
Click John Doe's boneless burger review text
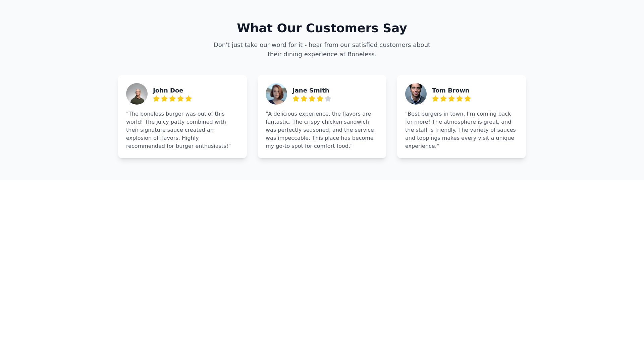point(178,130)
